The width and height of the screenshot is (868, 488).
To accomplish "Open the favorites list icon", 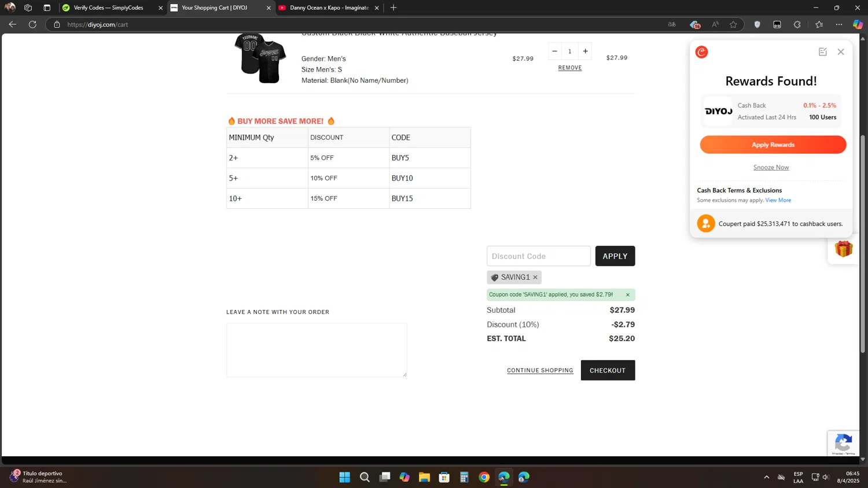I will point(819,24).
